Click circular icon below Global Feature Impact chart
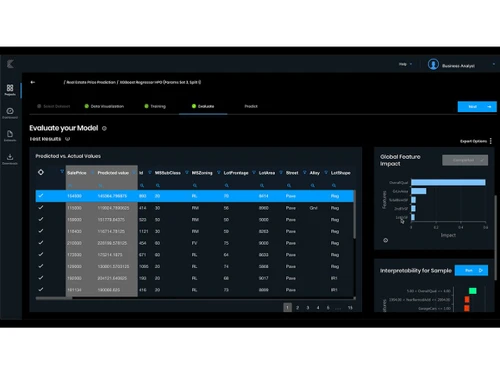 coord(386,240)
